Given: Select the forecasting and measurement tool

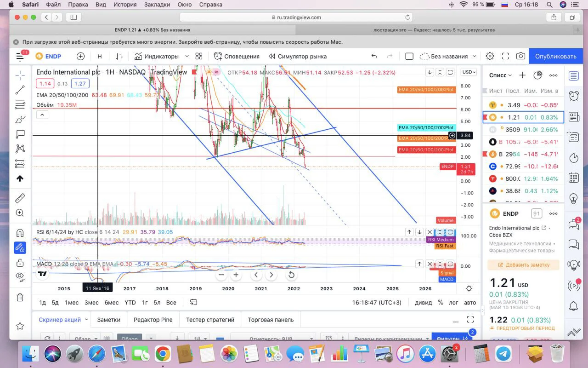Looking at the screenshot, I should [x=20, y=163].
